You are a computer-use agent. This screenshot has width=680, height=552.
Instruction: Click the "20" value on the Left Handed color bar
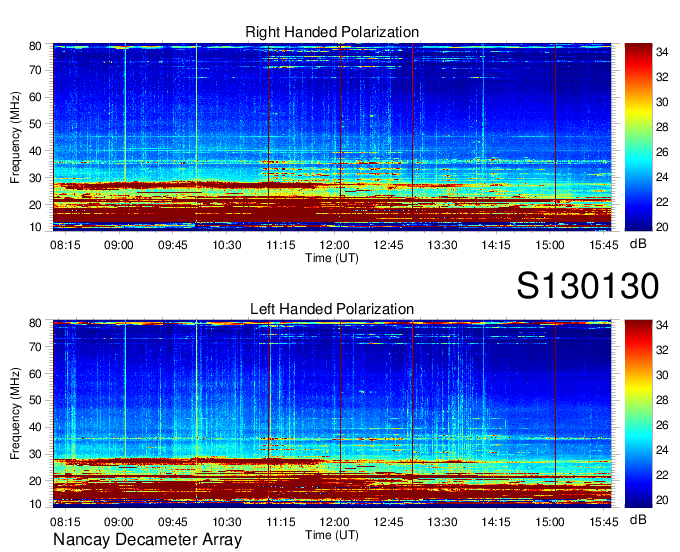(x=662, y=500)
